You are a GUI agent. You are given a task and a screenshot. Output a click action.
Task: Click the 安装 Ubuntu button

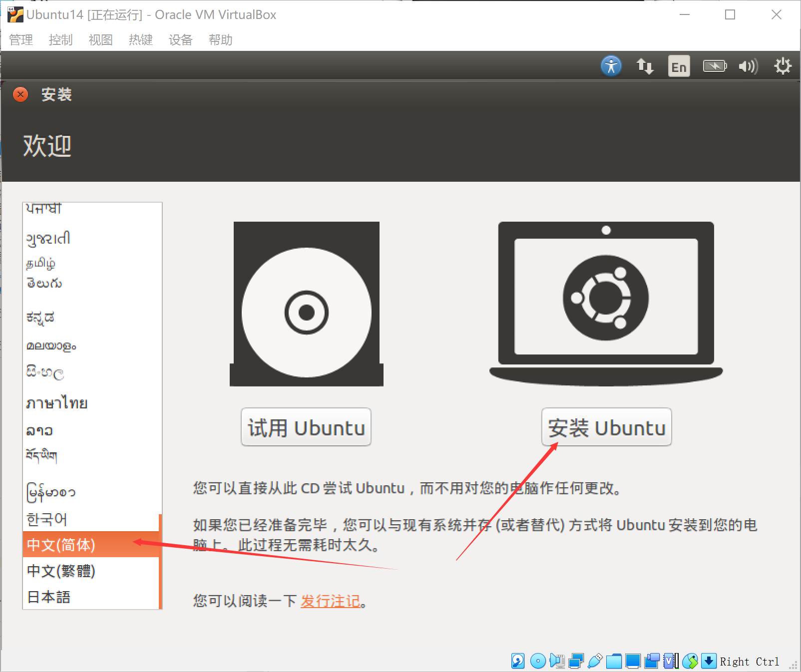tap(607, 427)
